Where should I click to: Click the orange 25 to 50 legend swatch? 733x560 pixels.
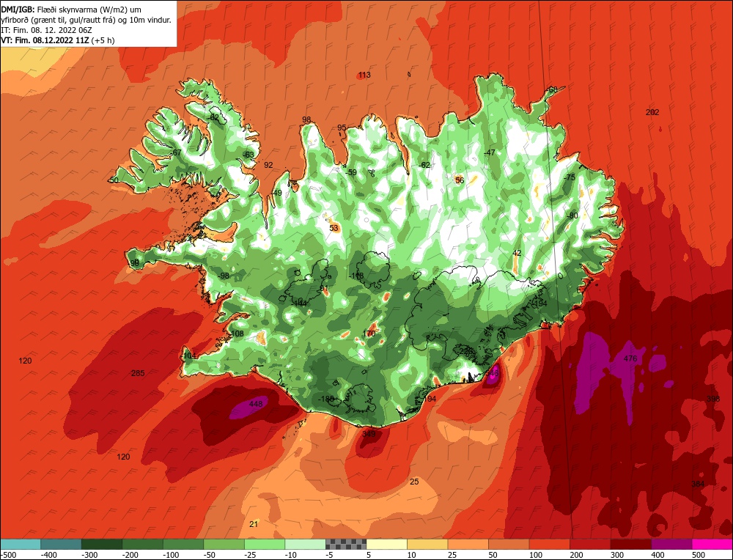468,544
